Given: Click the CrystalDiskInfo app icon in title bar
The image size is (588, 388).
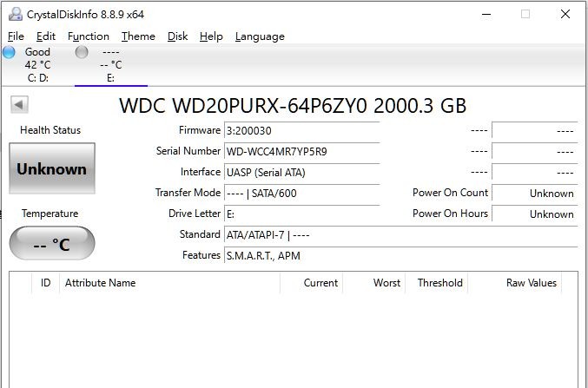Looking at the screenshot, I should [x=16, y=14].
